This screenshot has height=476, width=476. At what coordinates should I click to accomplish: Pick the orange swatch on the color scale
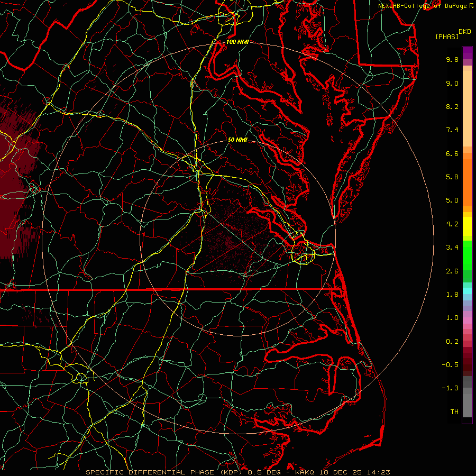pyautogui.click(x=467, y=182)
